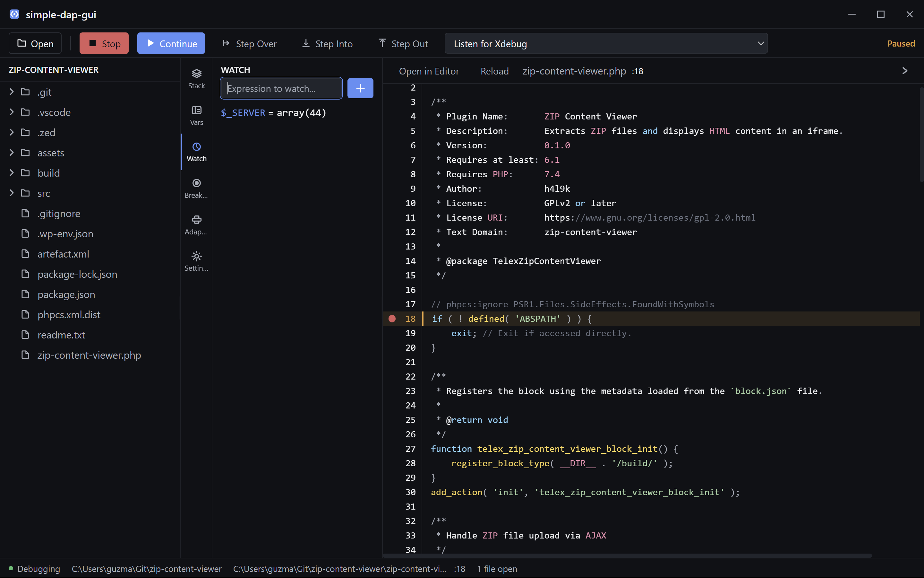This screenshot has width=924, height=578.
Task: Click the .gitignore file icon
Action: [25, 213]
